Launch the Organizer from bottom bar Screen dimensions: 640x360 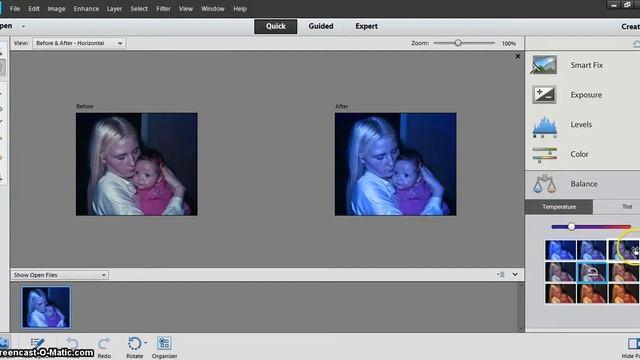pyautogui.click(x=164, y=344)
